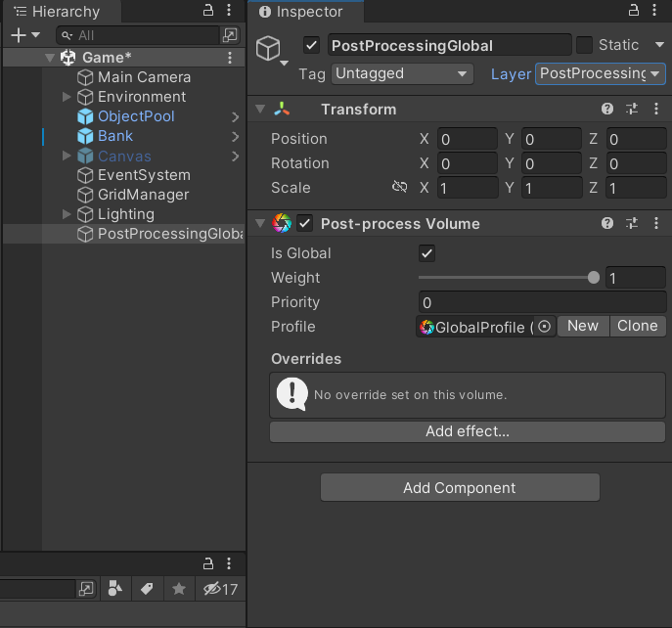672x628 pixels.
Task: Open the Static flags dropdown arrow
Action: coord(659,45)
